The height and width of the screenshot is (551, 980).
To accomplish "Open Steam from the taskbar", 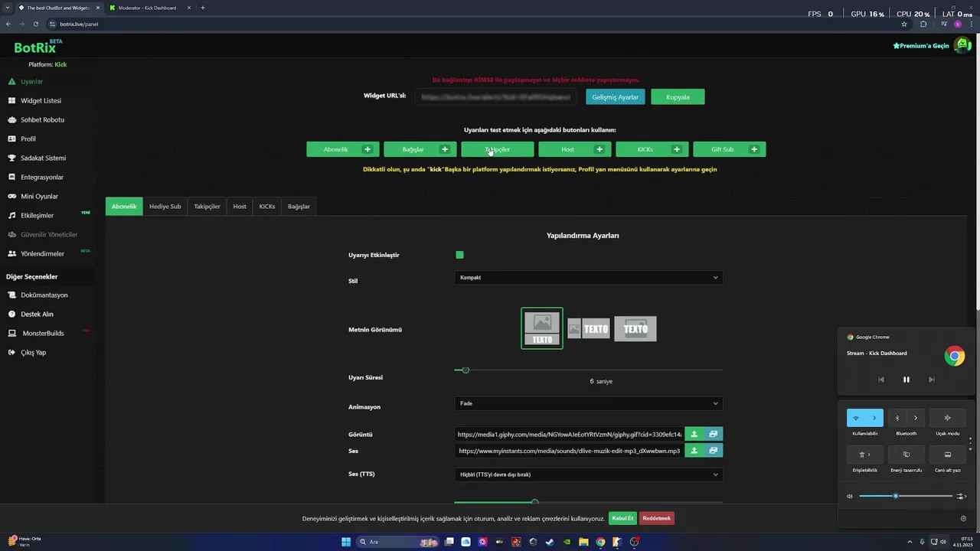I will 550,542.
